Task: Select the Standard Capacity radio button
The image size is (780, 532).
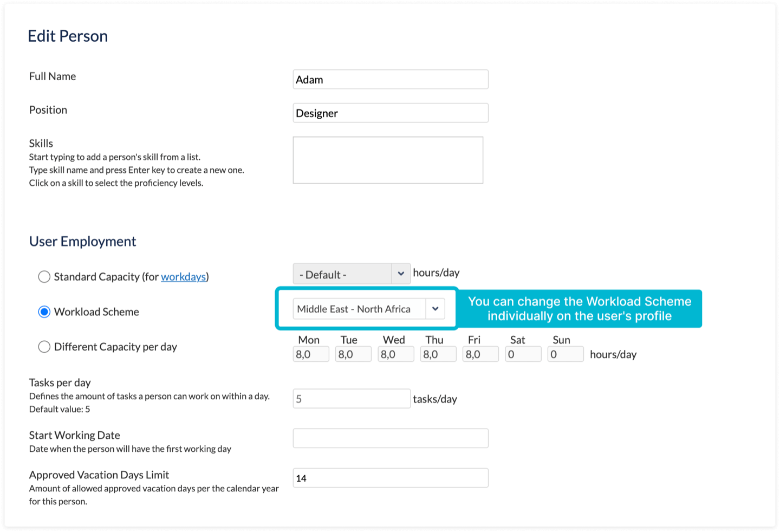Action: coord(44,277)
